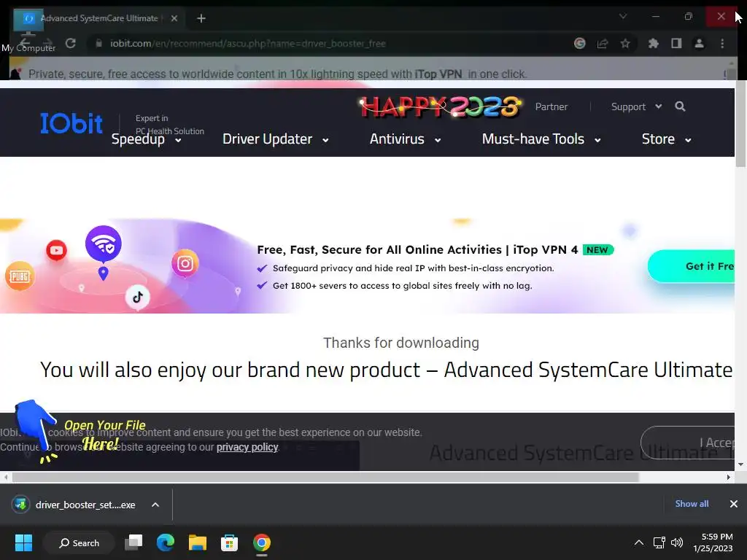Click the iTop VPN promo bar text
Screen dimensions: 747x560
(278, 74)
